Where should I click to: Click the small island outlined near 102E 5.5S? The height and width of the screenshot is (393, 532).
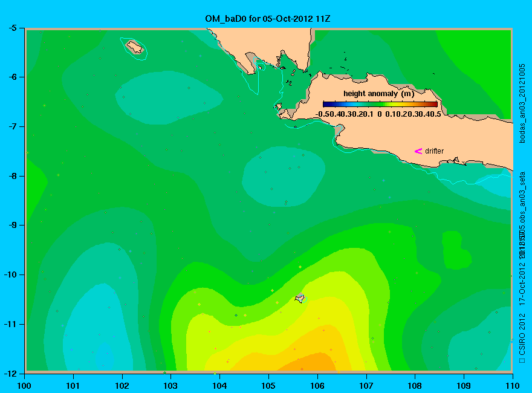[x=135, y=47]
